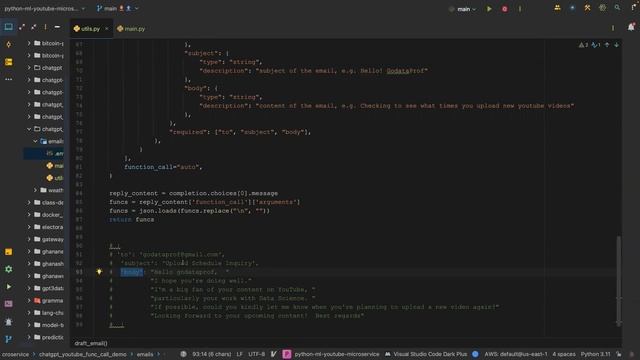Open More tool windows ellipsis
Image resolution: width=640 pixels, height=360 pixels.
[x=8, y=79]
